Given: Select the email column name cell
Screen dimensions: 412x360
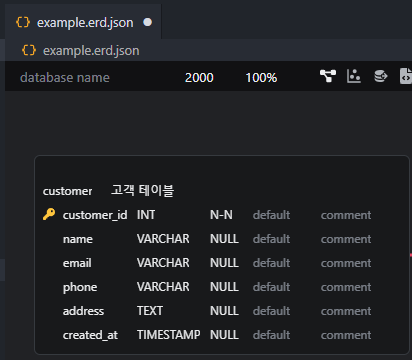Looking at the screenshot, I should coord(77,263).
